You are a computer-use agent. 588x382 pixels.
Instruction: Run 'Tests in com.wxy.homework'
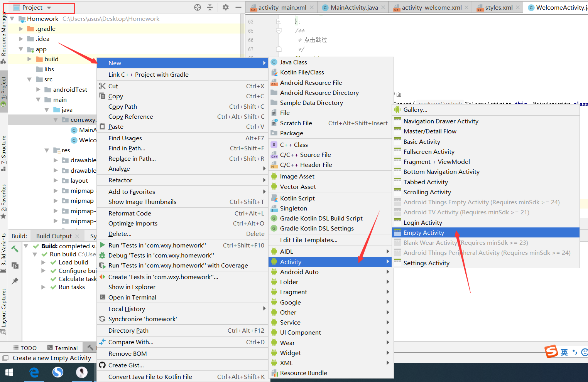182,245
